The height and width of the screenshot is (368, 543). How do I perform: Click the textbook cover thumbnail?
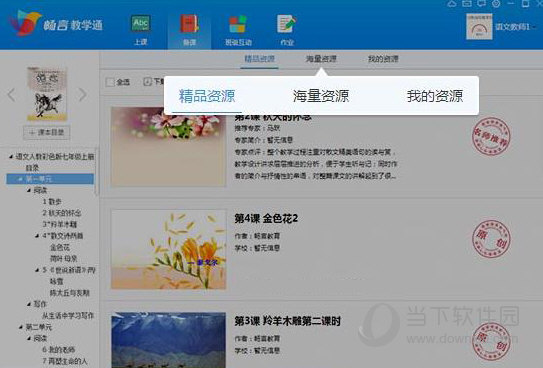[x=47, y=94]
